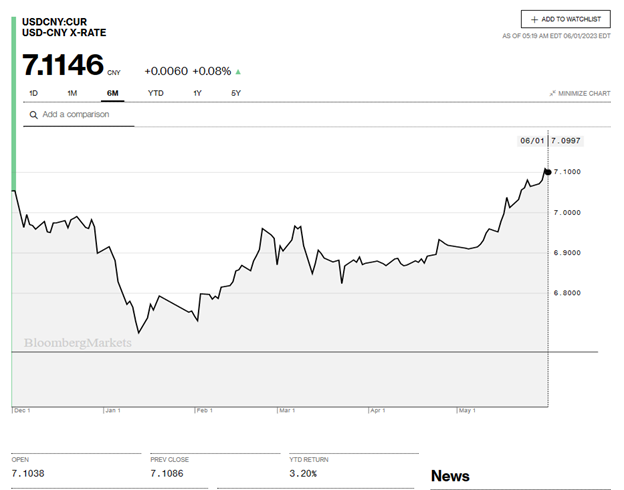Select the 6M range tab

pos(112,93)
